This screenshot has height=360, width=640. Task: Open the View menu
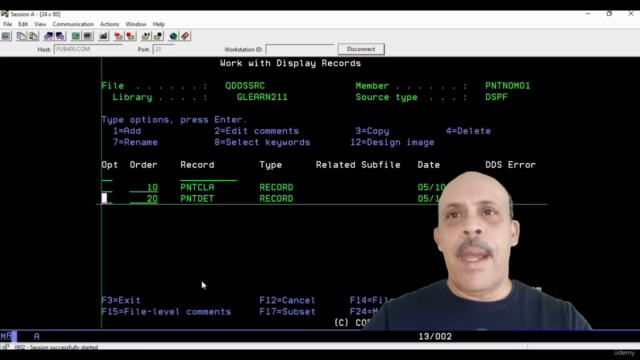pos(40,24)
